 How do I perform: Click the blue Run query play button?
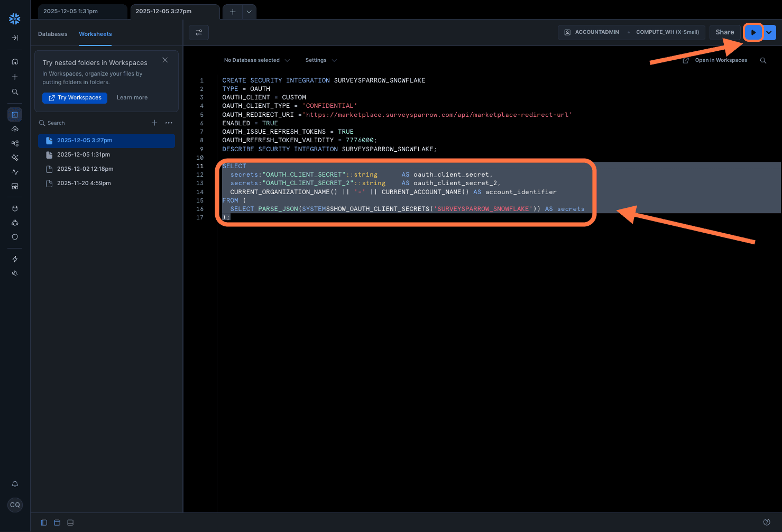[753, 32]
